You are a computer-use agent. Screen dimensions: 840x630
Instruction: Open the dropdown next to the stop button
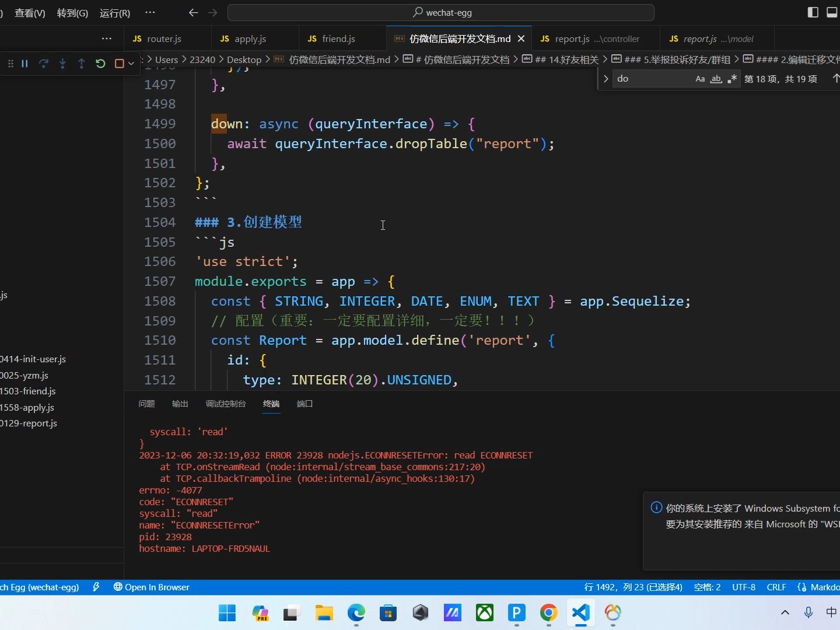pyautogui.click(x=131, y=64)
